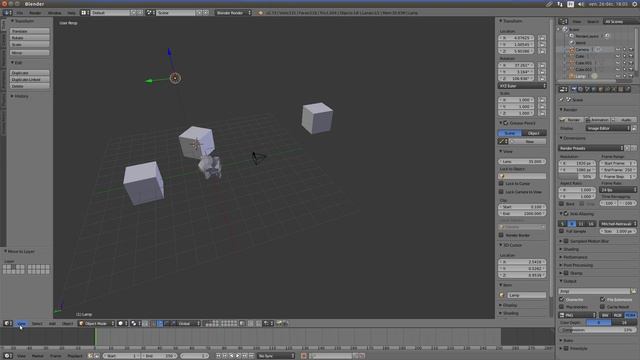This screenshot has width=640, height=360.
Task: Open the No Sync dropdown in timeline
Action: (x=276, y=356)
